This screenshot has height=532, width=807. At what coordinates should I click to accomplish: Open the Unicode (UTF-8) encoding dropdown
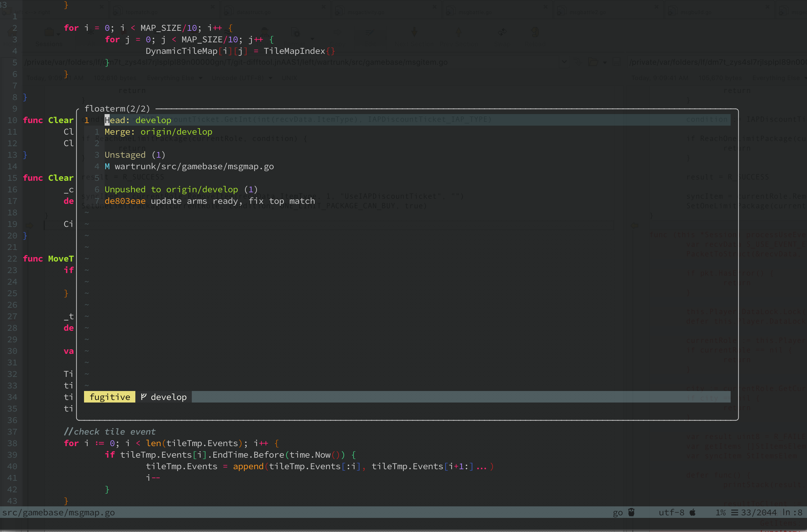click(242, 78)
